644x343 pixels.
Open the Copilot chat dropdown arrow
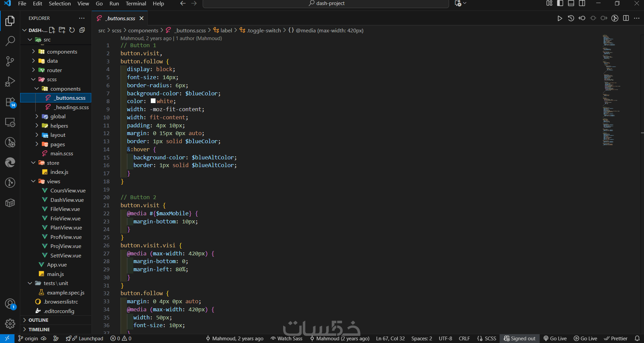pyautogui.click(x=465, y=3)
